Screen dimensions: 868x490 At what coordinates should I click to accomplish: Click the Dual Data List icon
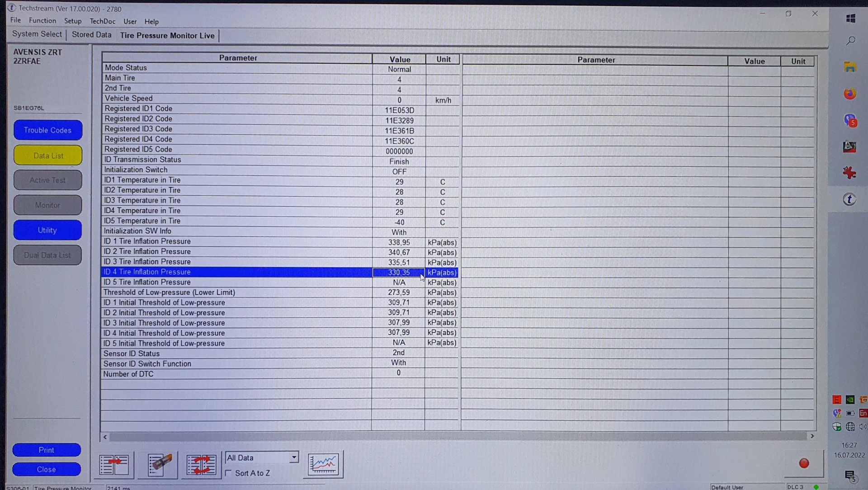[47, 254]
